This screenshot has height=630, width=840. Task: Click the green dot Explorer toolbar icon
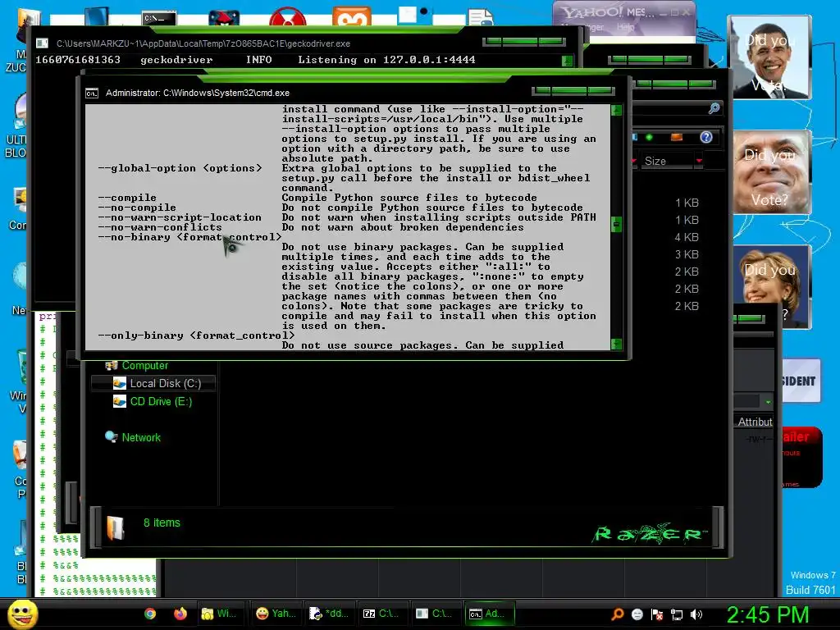(x=650, y=138)
